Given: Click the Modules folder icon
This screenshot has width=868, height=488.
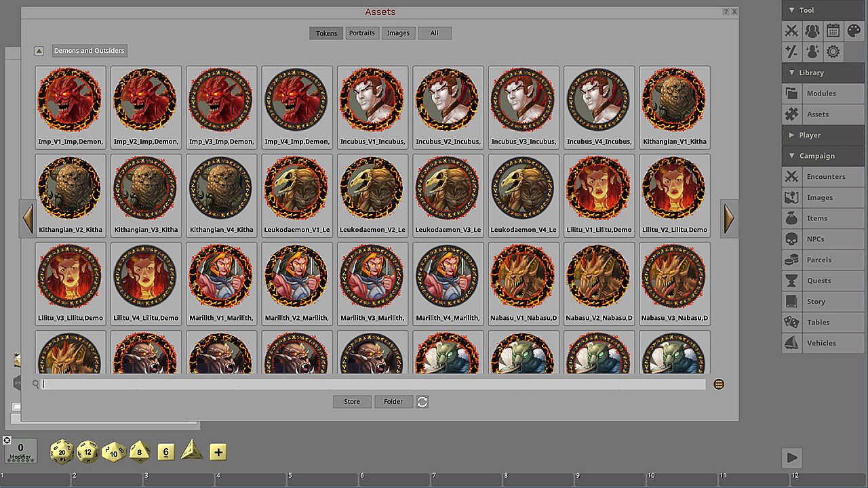Looking at the screenshot, I should pyautogui.click(x=791, y=94).
